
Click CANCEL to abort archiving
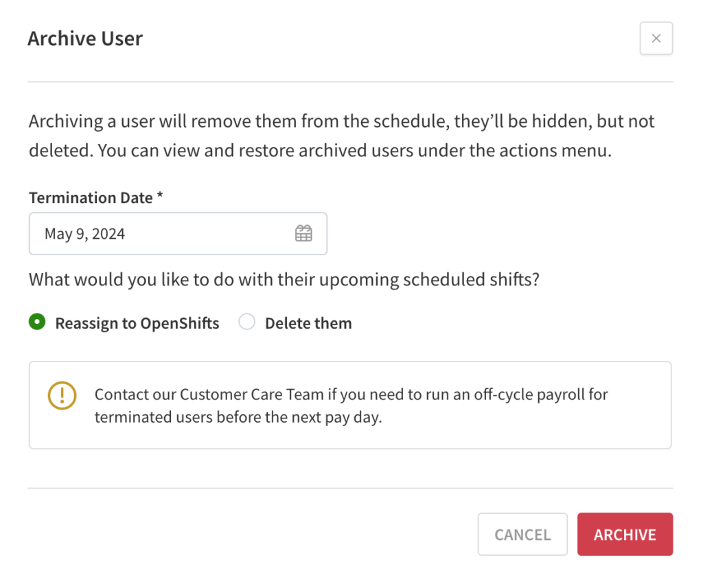tap(522, 534)
